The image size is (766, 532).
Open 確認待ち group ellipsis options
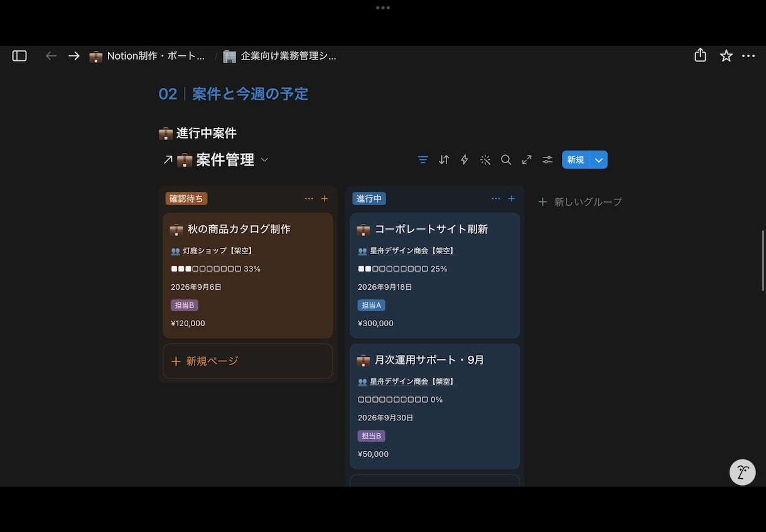[x=309, y=198]
